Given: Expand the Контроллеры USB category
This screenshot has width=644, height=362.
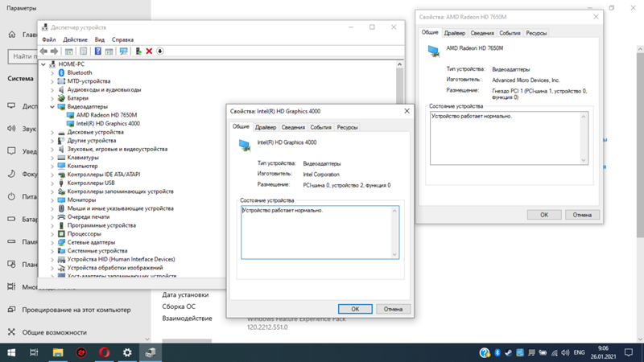Looking at the screenshot, I should [x=52, y=183].
